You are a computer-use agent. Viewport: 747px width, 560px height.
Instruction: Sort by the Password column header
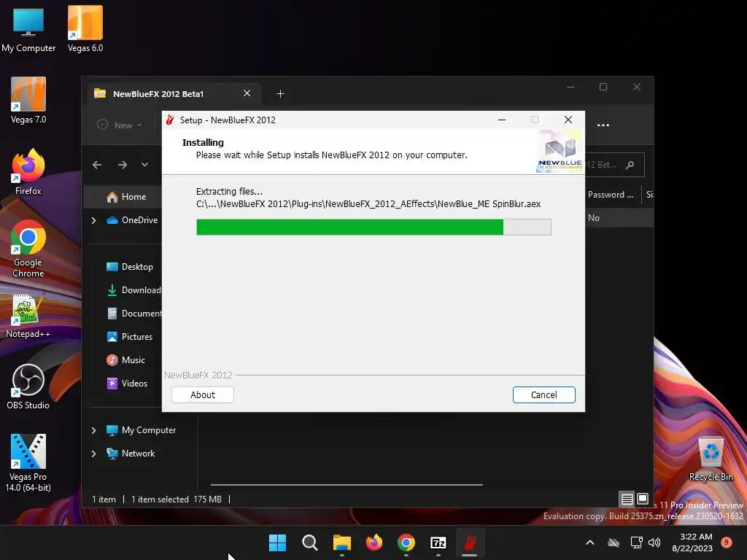(611, 194)
